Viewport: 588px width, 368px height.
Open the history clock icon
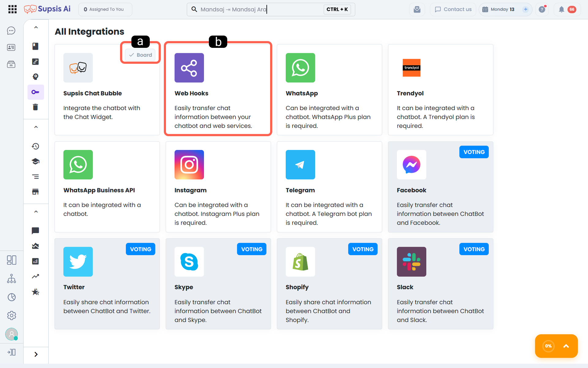pyautogui.click(x=36, y=146)
